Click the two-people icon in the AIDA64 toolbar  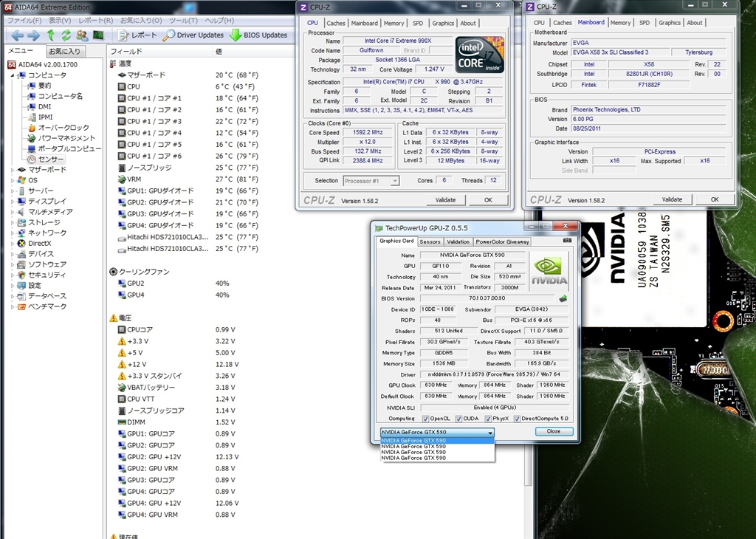[x=82, y=35]
